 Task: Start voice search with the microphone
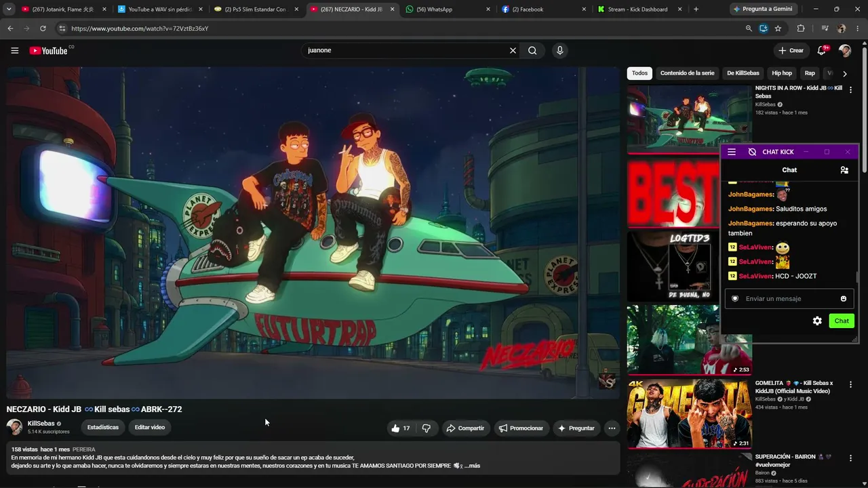[559, 50]
